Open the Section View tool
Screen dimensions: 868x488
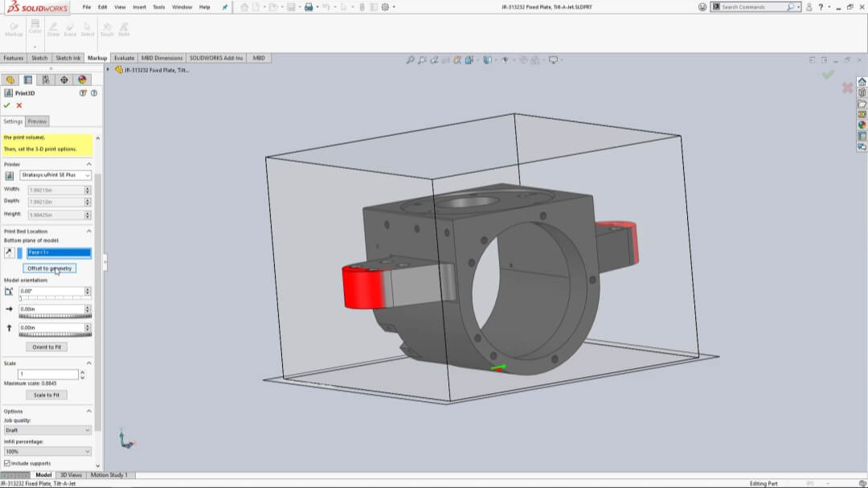457,60
